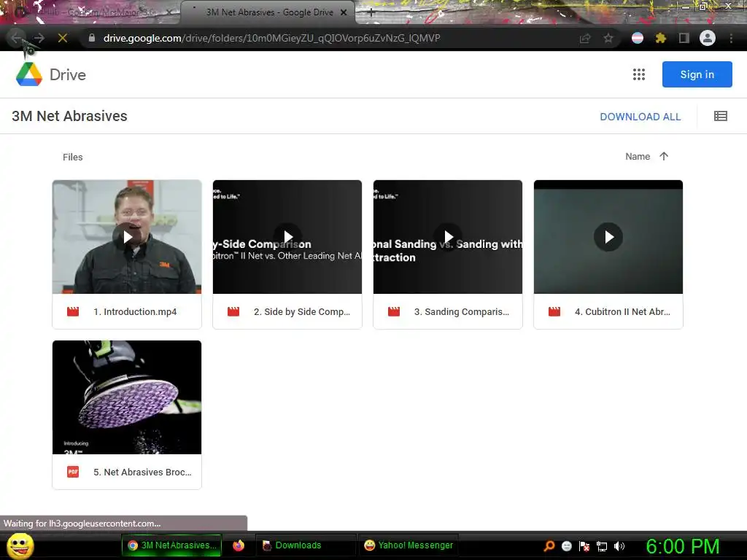
Task: Click the 6:00 PM clock
Action: point(683,546)
